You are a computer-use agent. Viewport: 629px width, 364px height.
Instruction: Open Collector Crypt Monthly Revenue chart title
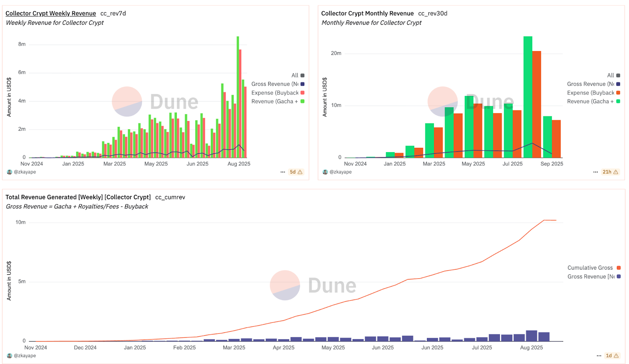367,13
